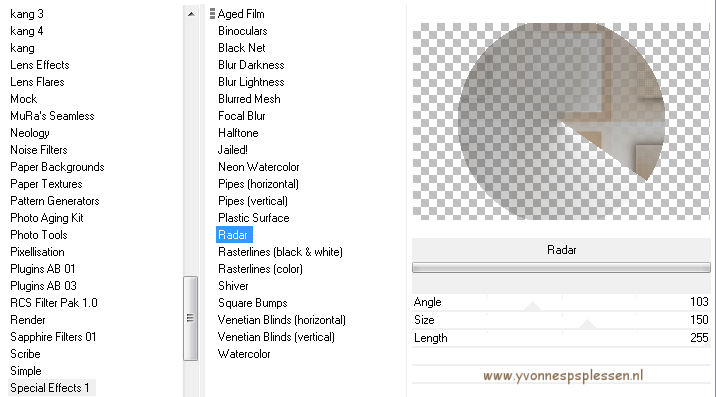Click the Length value 255
716x397 pixels.
(x=699, y=338)
